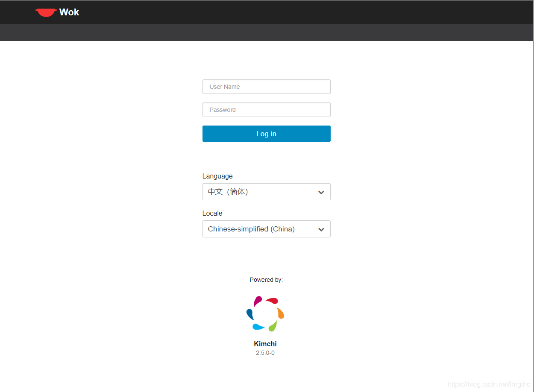The image size is (534, 392).
Task: Focus the User Name input field
Action: (x=266, y=87)
